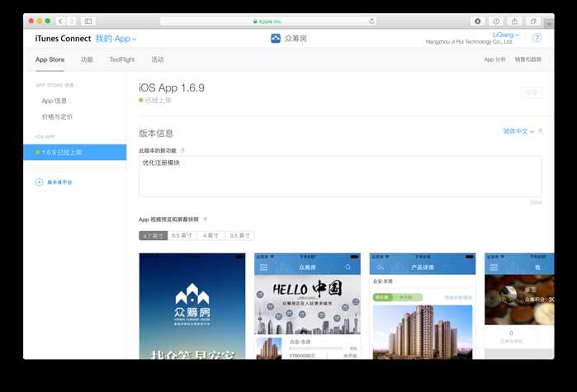Image resolution: width=577 pixels, height=392 pixels.
Task: Click the Hangzhou Ji Rui Technology company name
Action: coord(469,42)
